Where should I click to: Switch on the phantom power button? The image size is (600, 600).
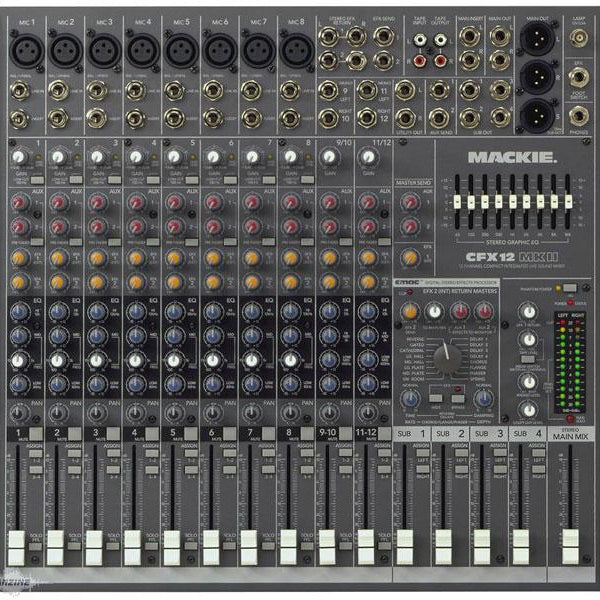[570, 287]
